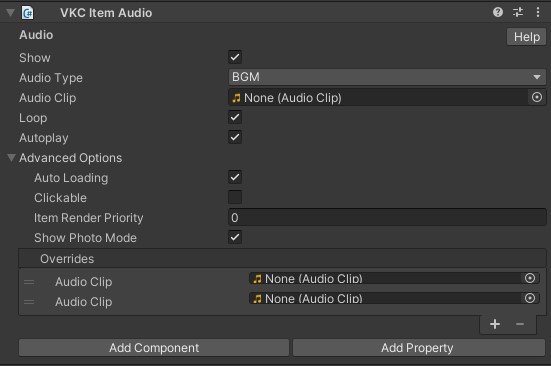Toggle the Autoplay checkbox off

click(x=235, y=137)
